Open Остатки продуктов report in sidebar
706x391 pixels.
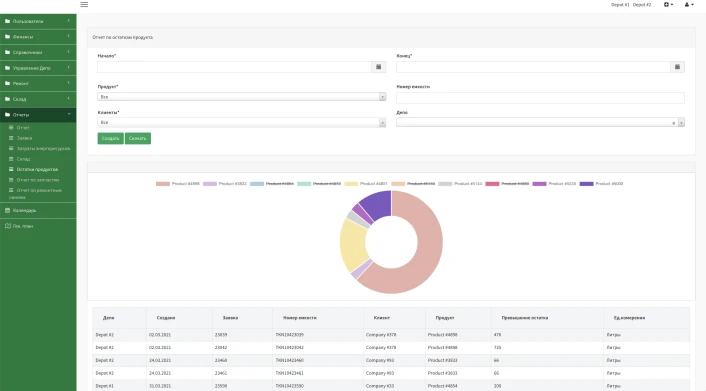[x=37, y=169]
